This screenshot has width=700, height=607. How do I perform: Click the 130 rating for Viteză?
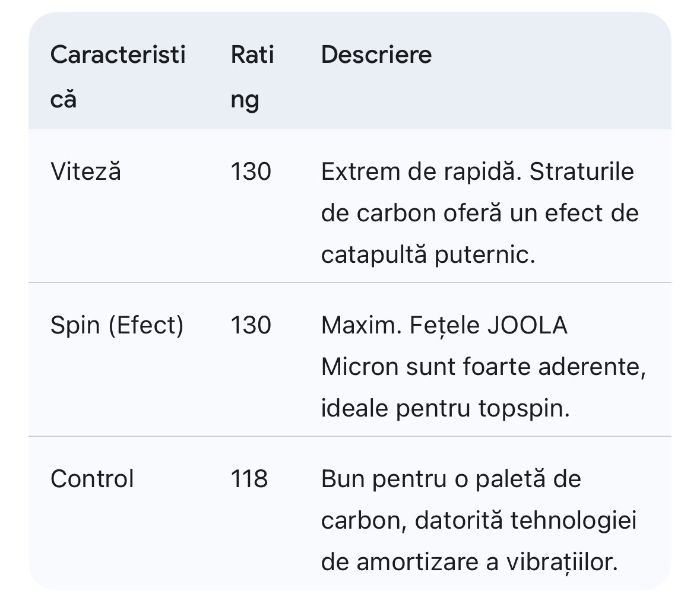[251, 172]
